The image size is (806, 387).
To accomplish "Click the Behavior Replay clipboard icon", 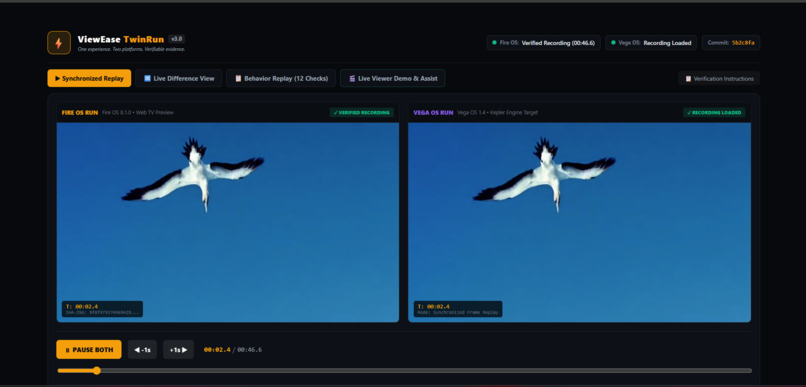I will click(x=238, y=79).
